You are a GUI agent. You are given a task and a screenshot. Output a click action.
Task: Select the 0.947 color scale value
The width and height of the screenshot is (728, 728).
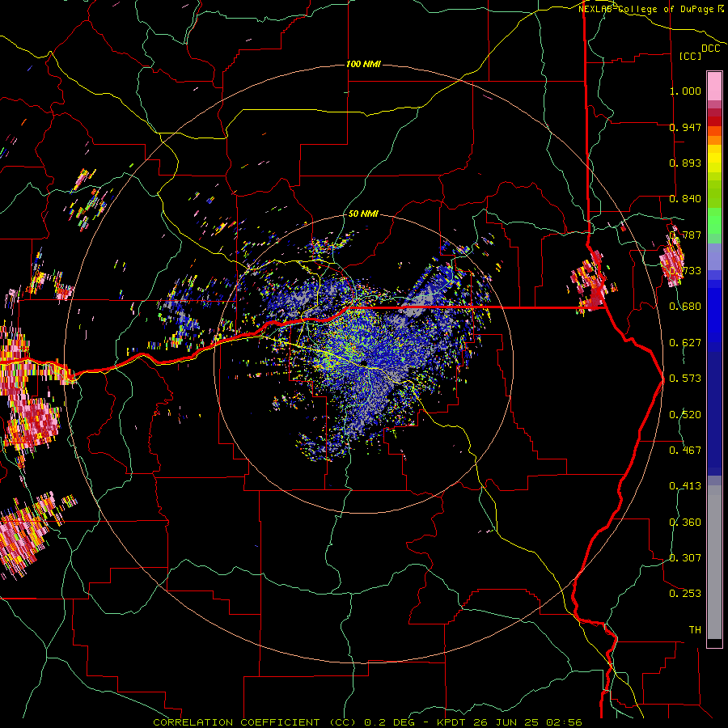(x=685, y=127)
